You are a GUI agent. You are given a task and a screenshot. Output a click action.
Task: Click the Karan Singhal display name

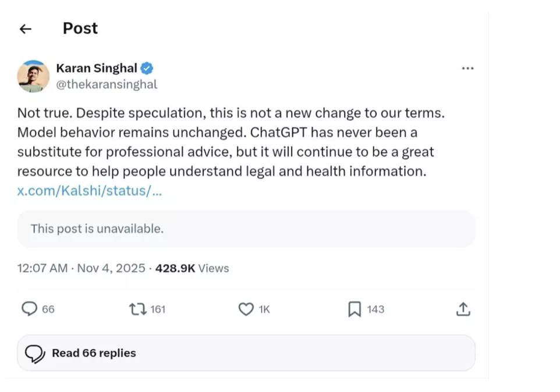tap(97, 68)
